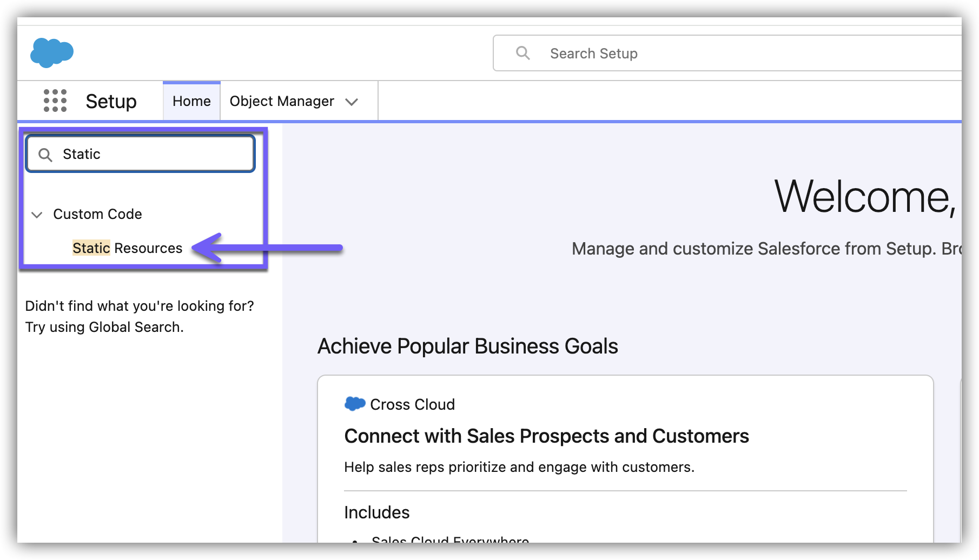Click the Connect with Sales Prospects heading
The width and height of the screenshot is (979, 560).
tap(546, 436)
